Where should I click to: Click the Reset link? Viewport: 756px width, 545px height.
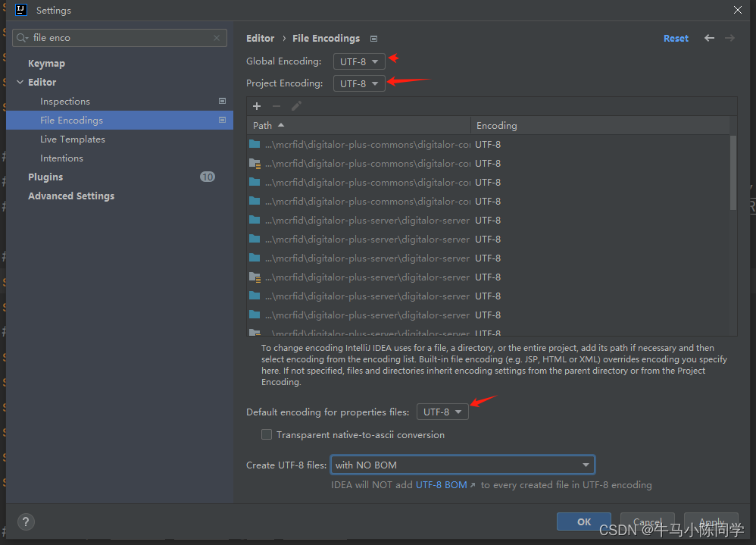click(x=676, y=38)
